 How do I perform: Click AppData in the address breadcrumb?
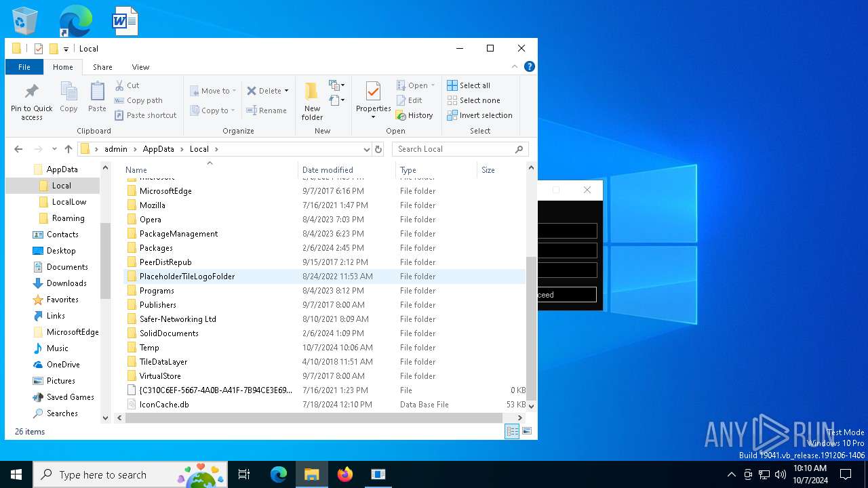[x=158, y=149]
